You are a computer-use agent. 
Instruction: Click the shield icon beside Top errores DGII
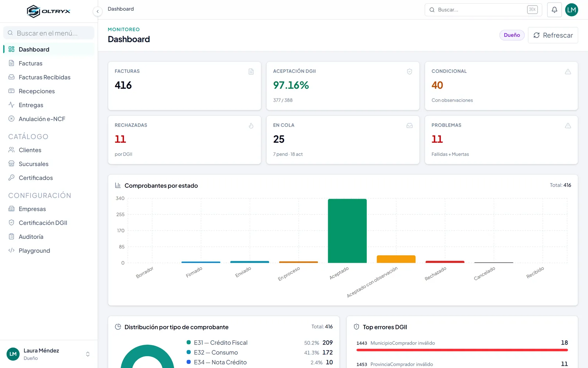pos(356,327)
